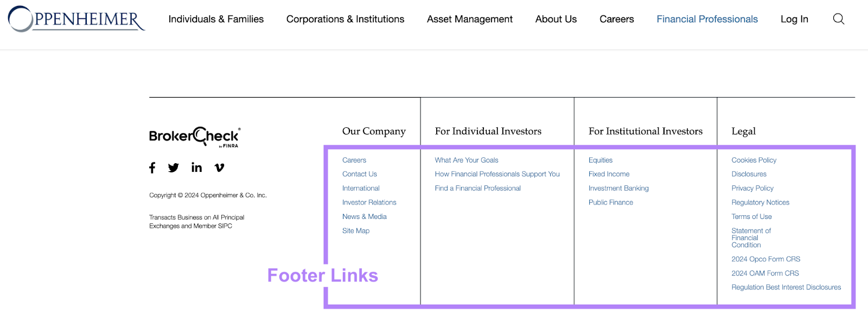Select the Oppenheimer logo
This screenshot has width=868, height=316.
75,19
